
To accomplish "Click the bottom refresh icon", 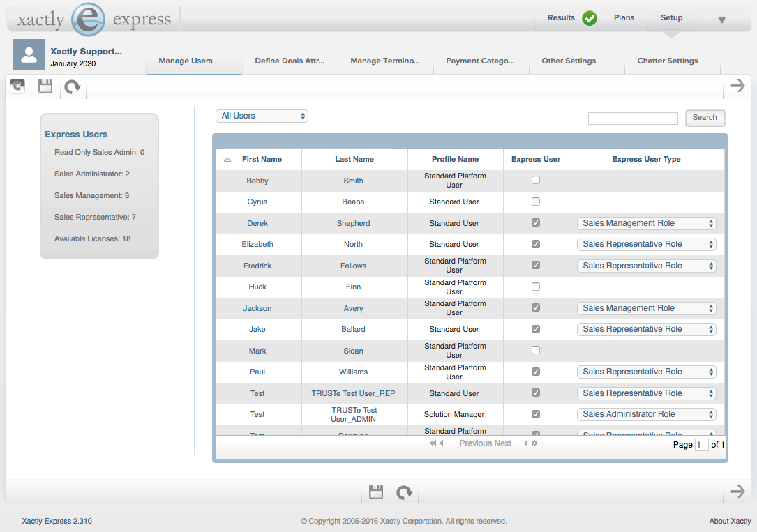I will [404, 492].
